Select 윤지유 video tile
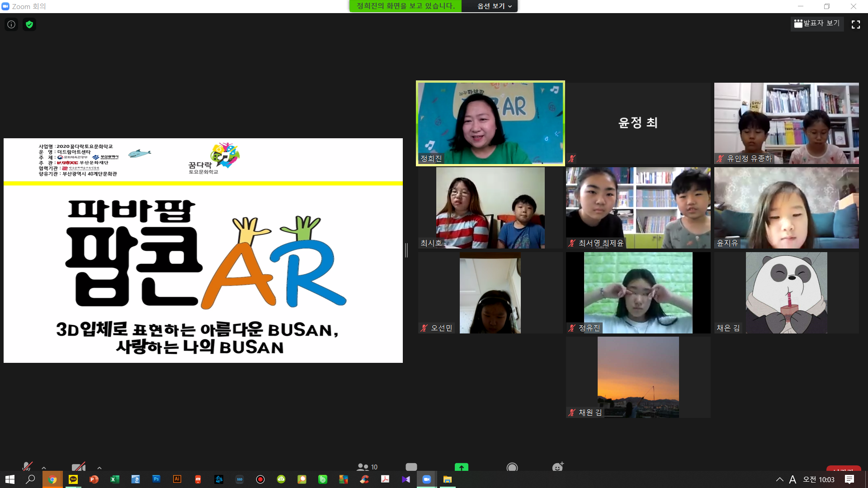Image resolution: width=868 pixels, height=488 pixels. [787, 208]
